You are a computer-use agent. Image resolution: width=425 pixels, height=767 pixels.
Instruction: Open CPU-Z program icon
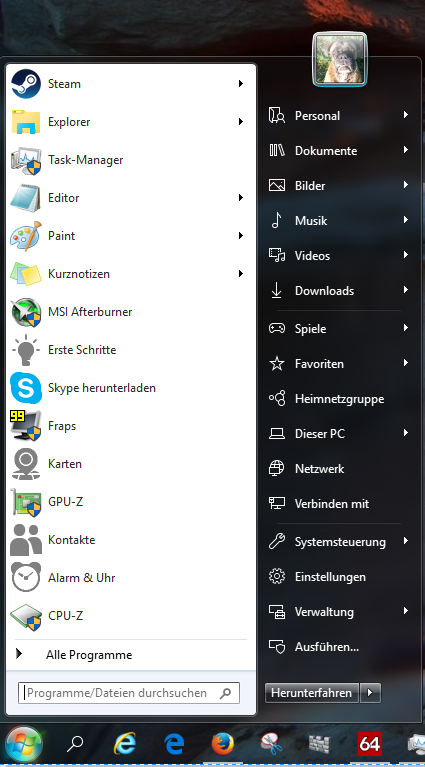[x=26, y=616]
